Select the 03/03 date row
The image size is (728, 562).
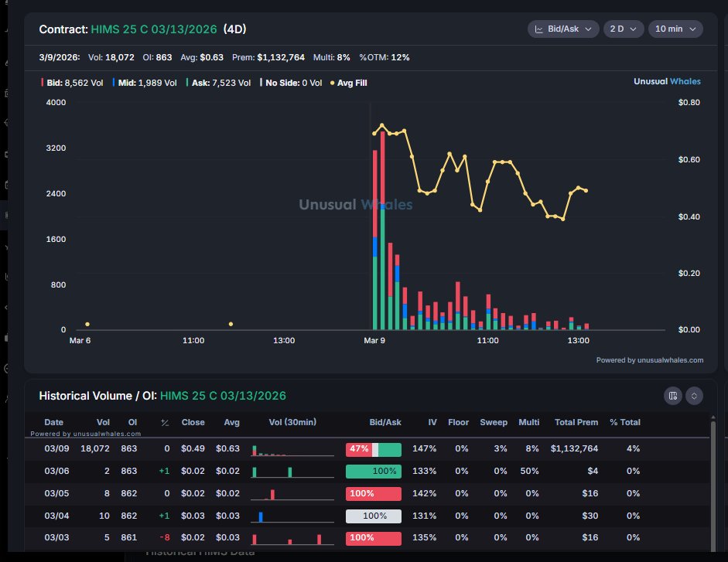pyautogui.click(x=367, y=538)
